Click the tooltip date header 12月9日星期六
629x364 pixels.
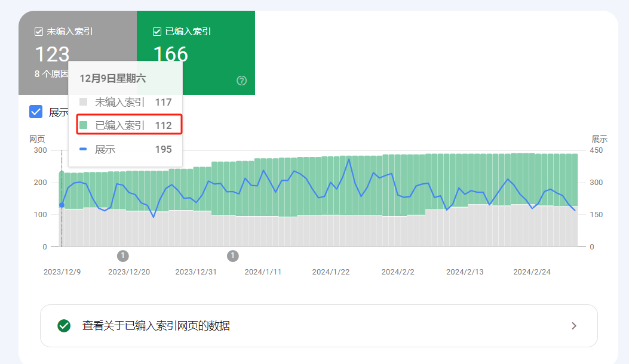113,78
